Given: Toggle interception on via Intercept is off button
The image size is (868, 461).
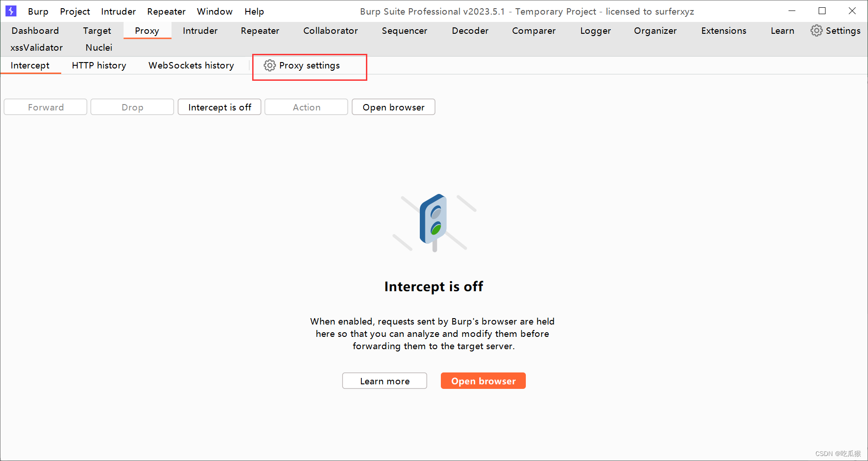Looking at the screenshot, I should [219, 107].
